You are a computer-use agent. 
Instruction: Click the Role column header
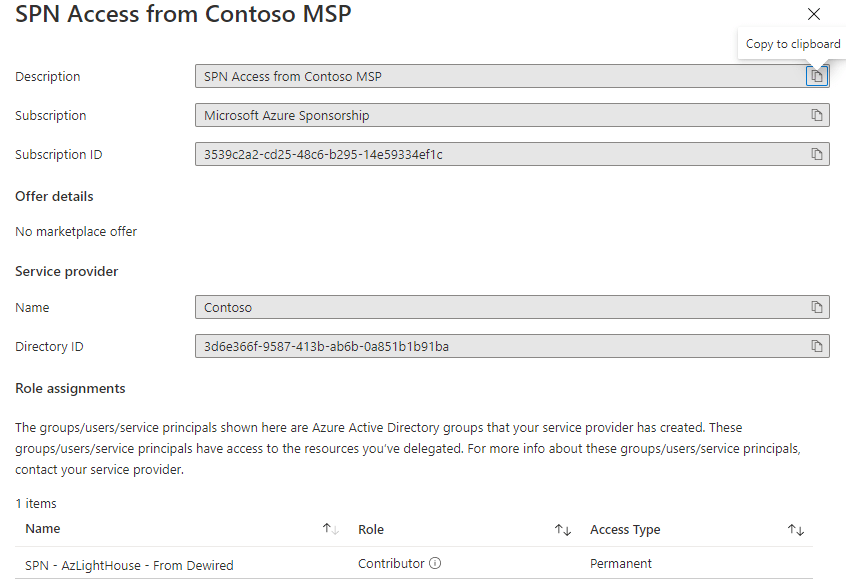coord(371,529)
